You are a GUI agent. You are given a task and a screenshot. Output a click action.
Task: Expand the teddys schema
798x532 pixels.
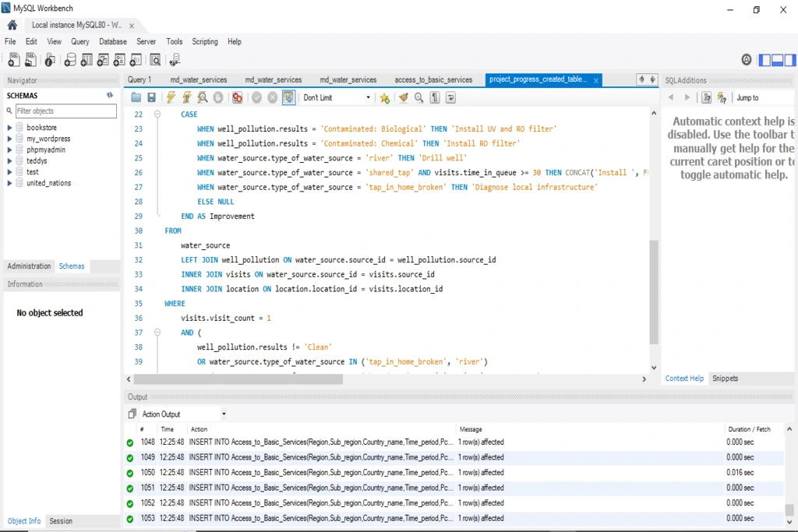(9, 161)
